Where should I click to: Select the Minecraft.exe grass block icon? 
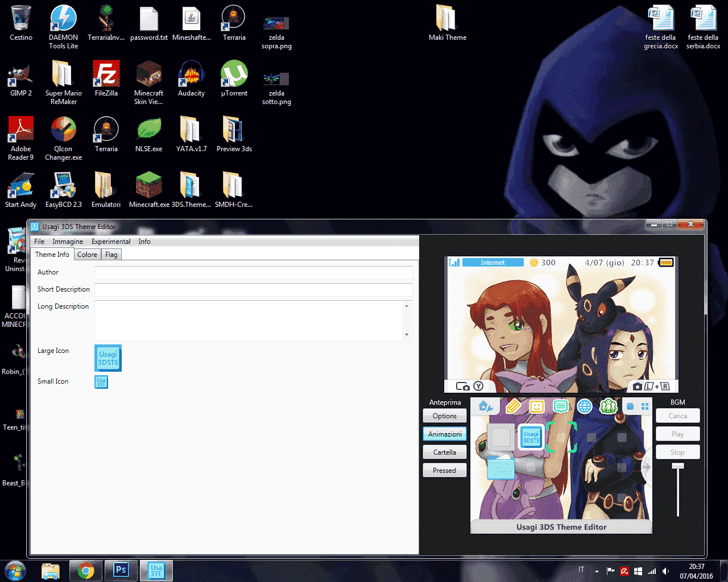149,190
